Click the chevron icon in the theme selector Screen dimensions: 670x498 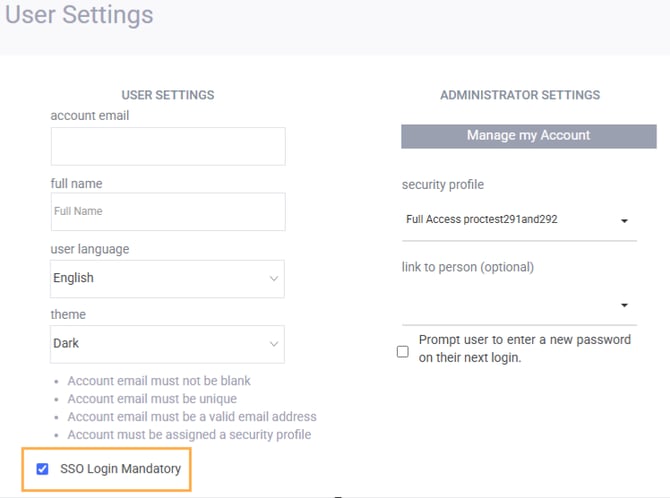click(273, 344)
